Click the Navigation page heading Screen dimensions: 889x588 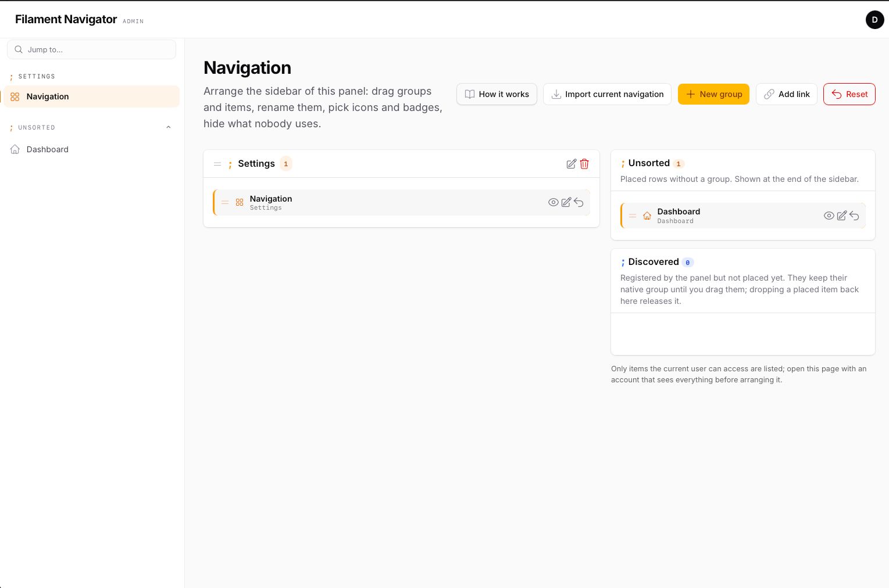pos(247,68)
